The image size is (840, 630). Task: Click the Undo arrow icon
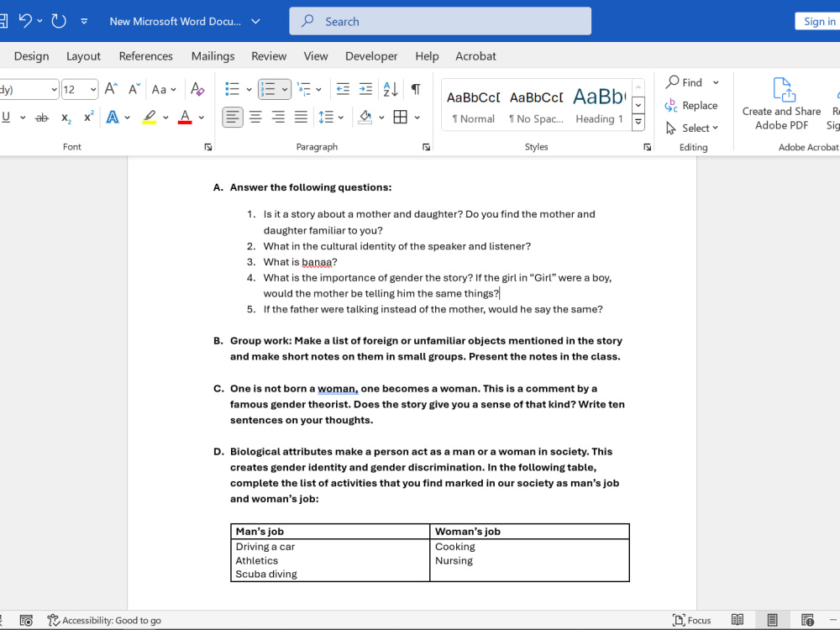(26, 21)
